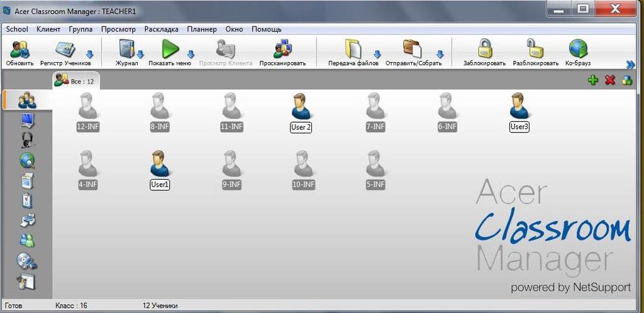Image resolution: width=644 pixels, height=313 pixels.
Task: Open the audio headset view in sidebar
Action: (x=27, y=140)
